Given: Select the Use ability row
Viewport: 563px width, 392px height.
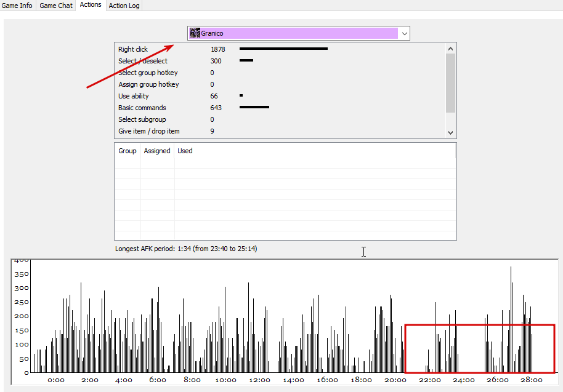Looking at the screenshot, I should pos(280,96).
